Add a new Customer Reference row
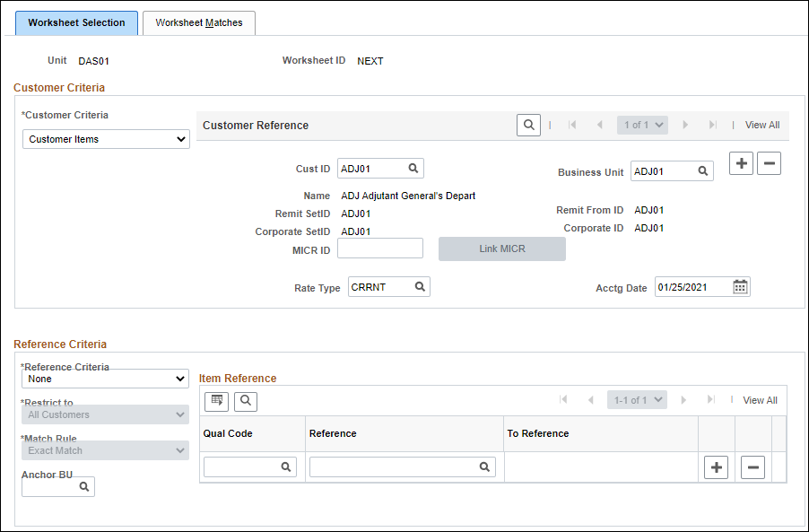809x532 pixels. coord(742,163)
